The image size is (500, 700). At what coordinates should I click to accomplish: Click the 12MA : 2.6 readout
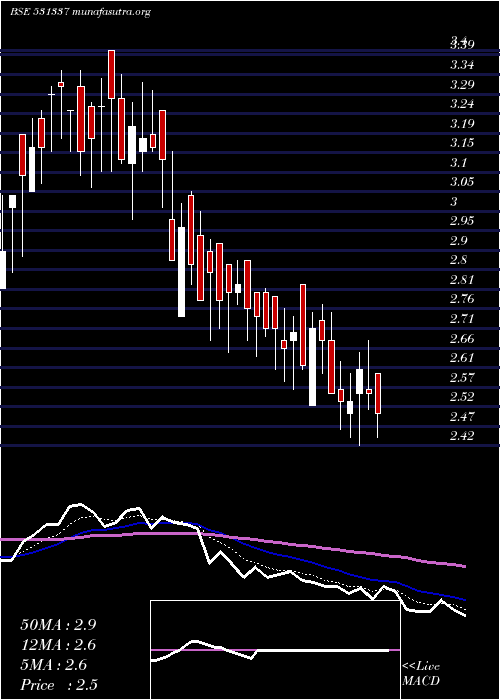58,645
